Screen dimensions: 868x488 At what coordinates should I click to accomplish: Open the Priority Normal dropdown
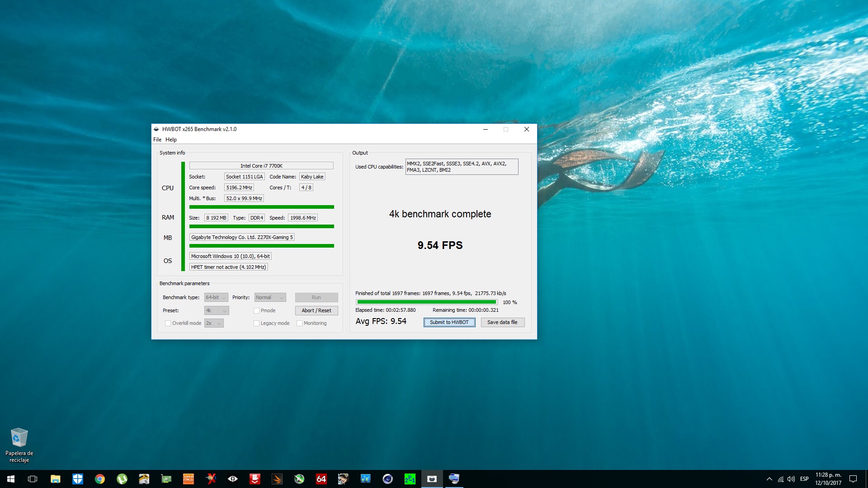(270, 298)
